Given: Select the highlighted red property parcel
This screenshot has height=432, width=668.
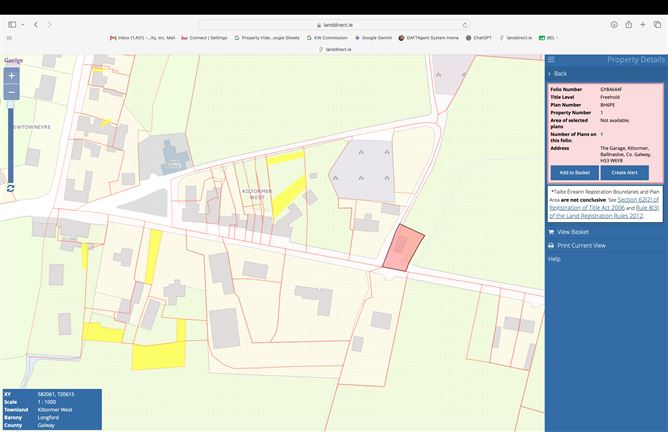Looking at the screenshot, I should 403,248.
